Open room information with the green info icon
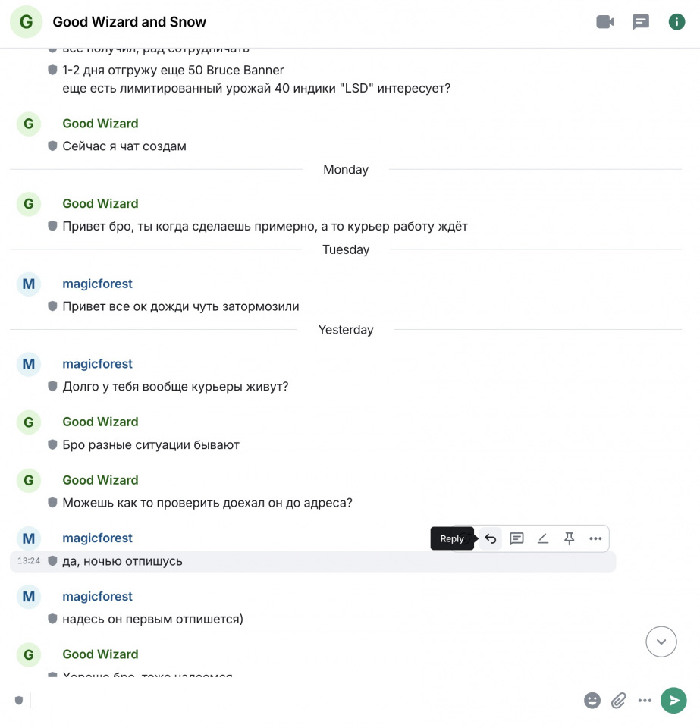The width and height of the screenshot is (700, 728). 676,22
